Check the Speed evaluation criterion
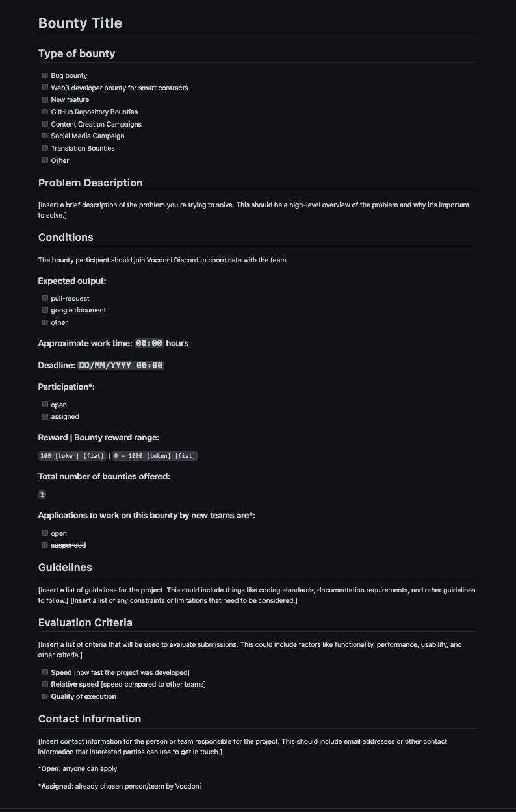 pos(45,672)
